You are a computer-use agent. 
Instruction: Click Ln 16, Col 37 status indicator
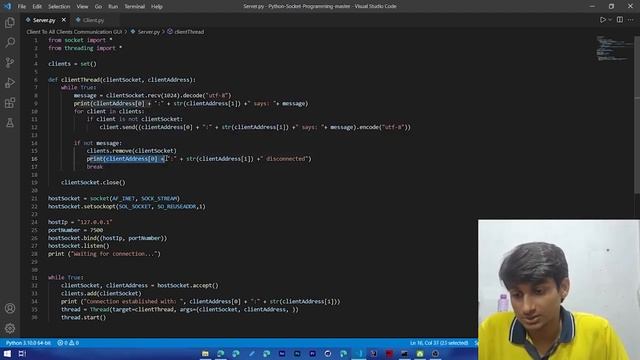coord(439,343)
